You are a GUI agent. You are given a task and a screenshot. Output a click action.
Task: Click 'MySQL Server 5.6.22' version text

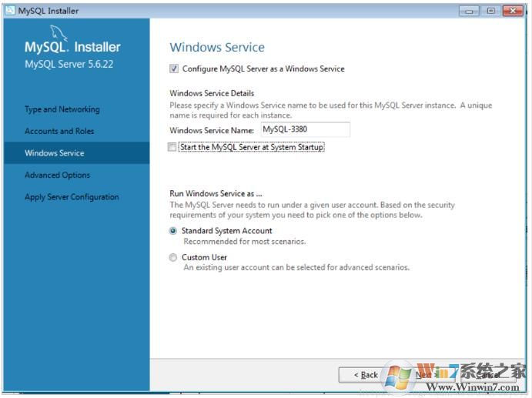coord(69,64)
